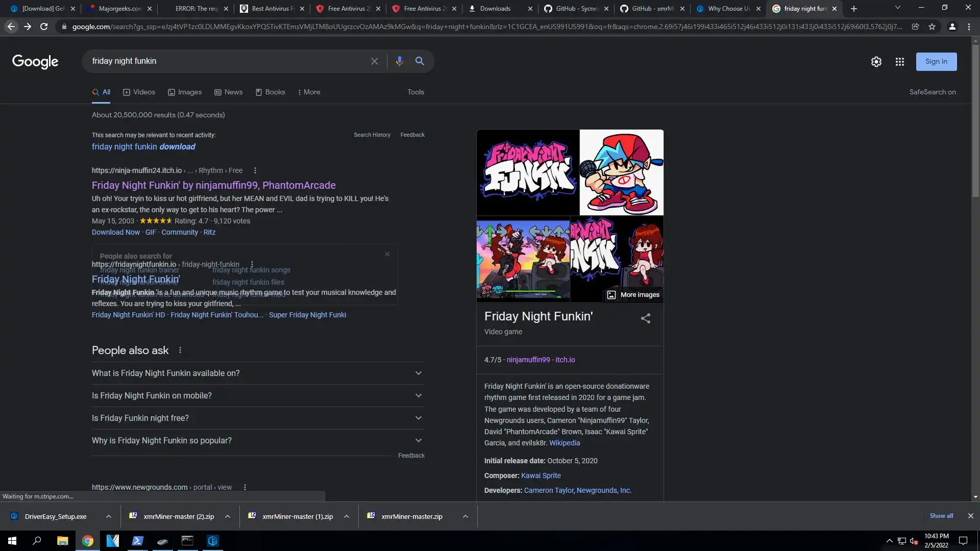Clear the search box with X icon
Viewport: 980px width, 551px height.
(374, 61)
